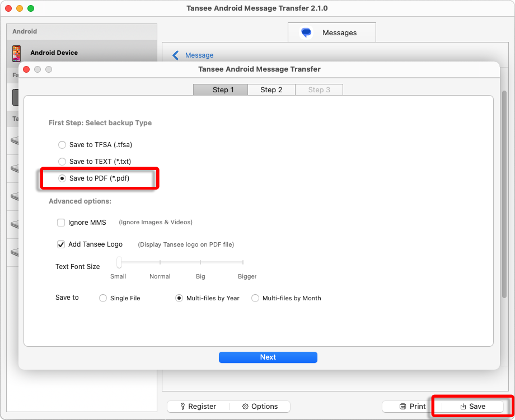Switch to the Step 1 tab
Screen dimensions: 515x420
click(x=221, y=89)
